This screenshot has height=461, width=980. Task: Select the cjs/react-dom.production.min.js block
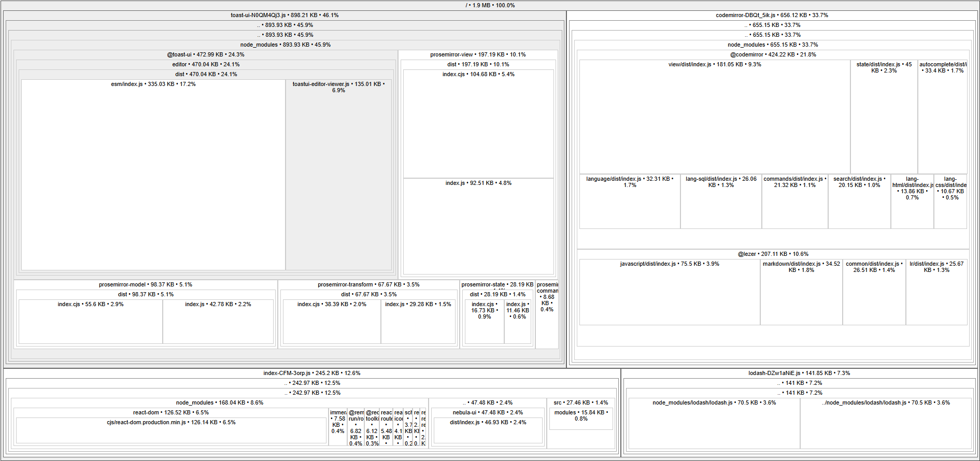click(x=171, y=430)
